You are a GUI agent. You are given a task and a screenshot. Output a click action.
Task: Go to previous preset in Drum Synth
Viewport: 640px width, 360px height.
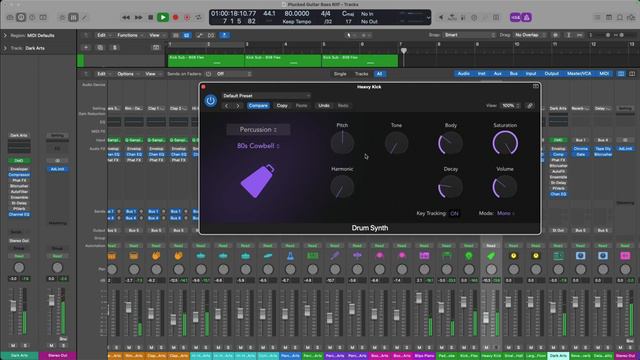(x=227, y=106)
